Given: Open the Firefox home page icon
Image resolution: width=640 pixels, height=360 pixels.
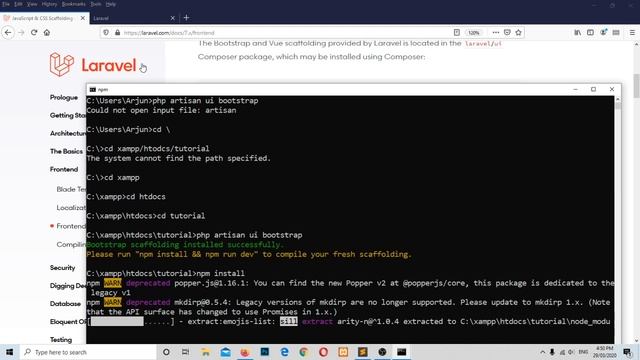Looking at the screenshot, I should click(x=47, y=33).
